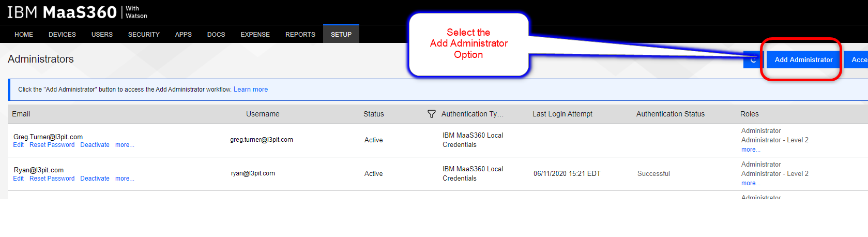
Task: Open the HOME menu
Action: tap(24, 35)
